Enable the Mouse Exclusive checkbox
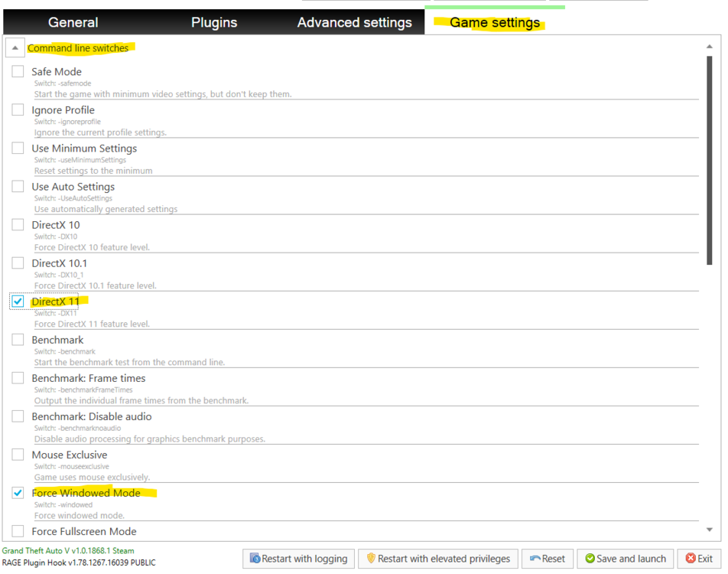Image resolution: width=728 pixels, height=574 pixels. click(18, 455)
